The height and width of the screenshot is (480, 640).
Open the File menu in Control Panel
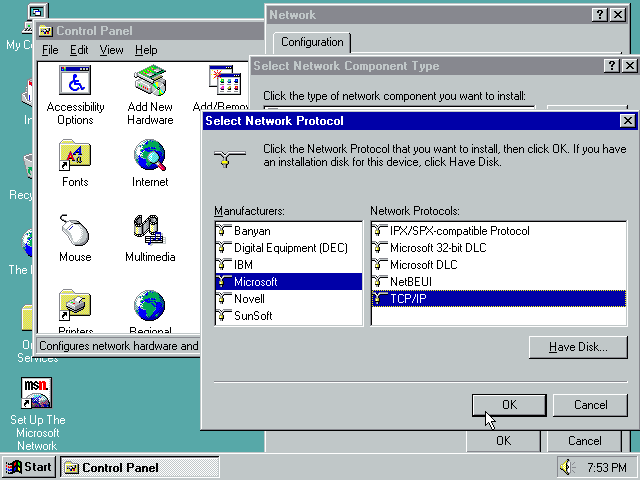[50, 50]
